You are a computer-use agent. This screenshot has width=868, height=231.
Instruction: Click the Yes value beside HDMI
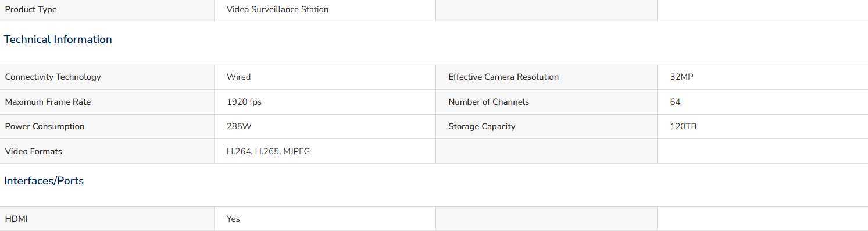[x=233, y=219]
